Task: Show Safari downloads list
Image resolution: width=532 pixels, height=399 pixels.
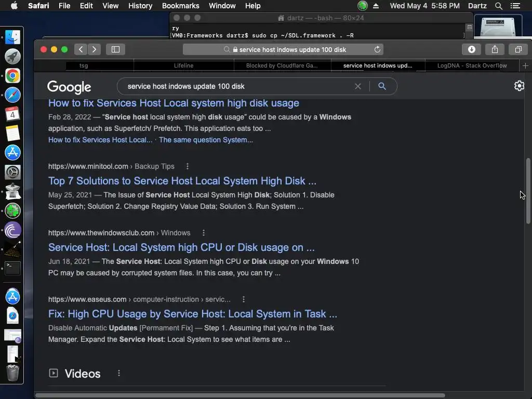Action: 472,49
